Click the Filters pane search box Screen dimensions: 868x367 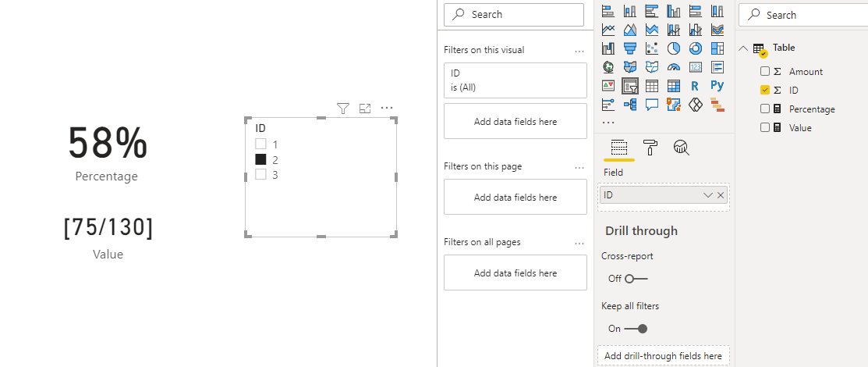(514, 15)
